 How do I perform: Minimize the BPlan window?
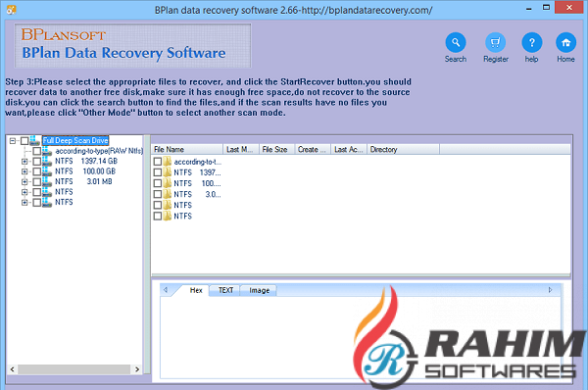529,8
